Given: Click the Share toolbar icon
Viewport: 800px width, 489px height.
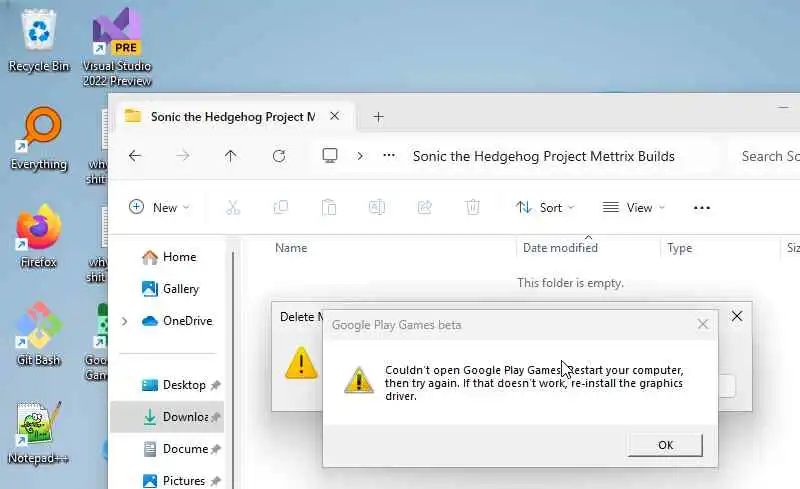Looking at the screenshot, I should pyautogui.click(x=424, y=207).
